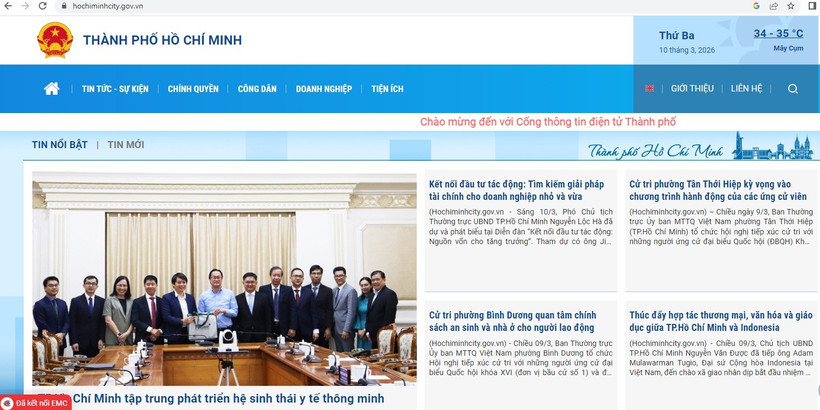Click the 34 - 35 °C weather link
The width and height of the screenshot is (820, 410).
point(778,33)
